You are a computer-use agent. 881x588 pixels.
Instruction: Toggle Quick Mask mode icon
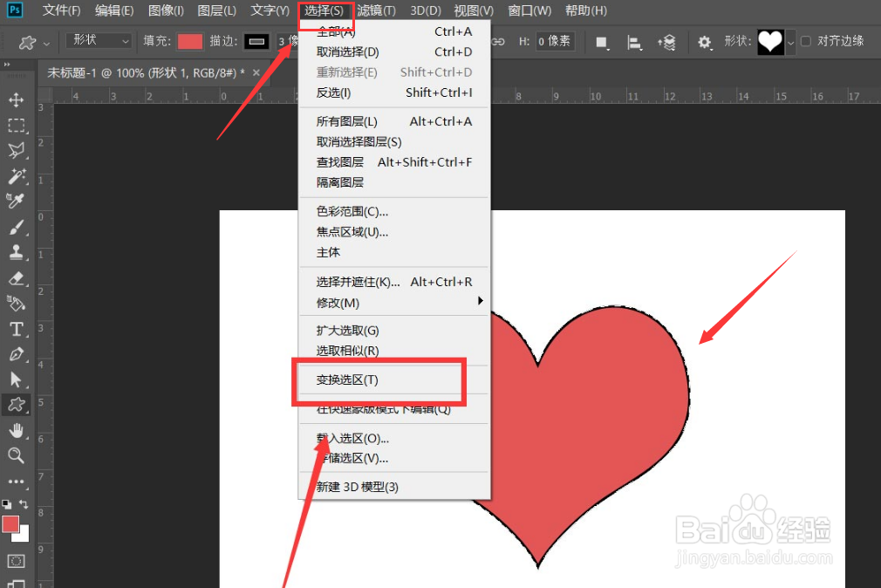click(x=16, y=561)
